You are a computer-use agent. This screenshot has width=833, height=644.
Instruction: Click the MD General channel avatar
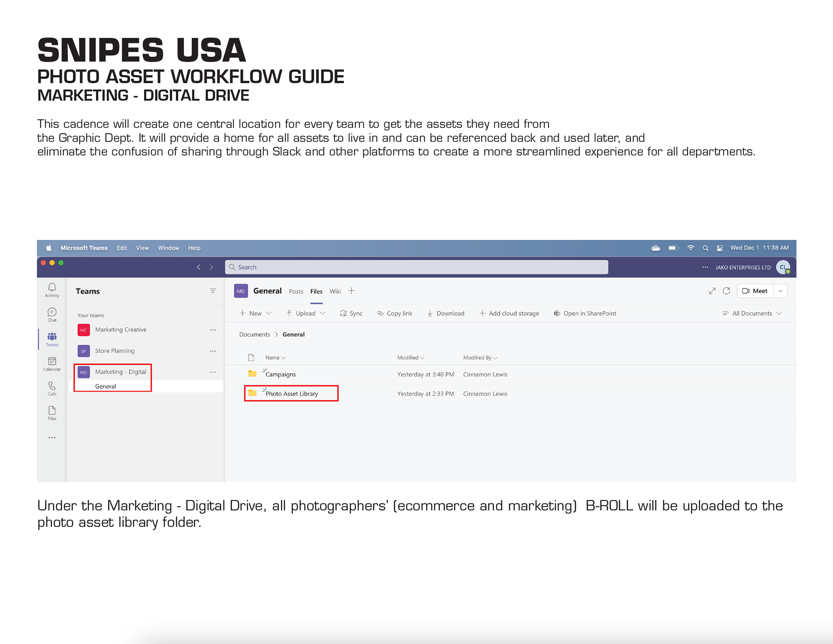[241, 291]
